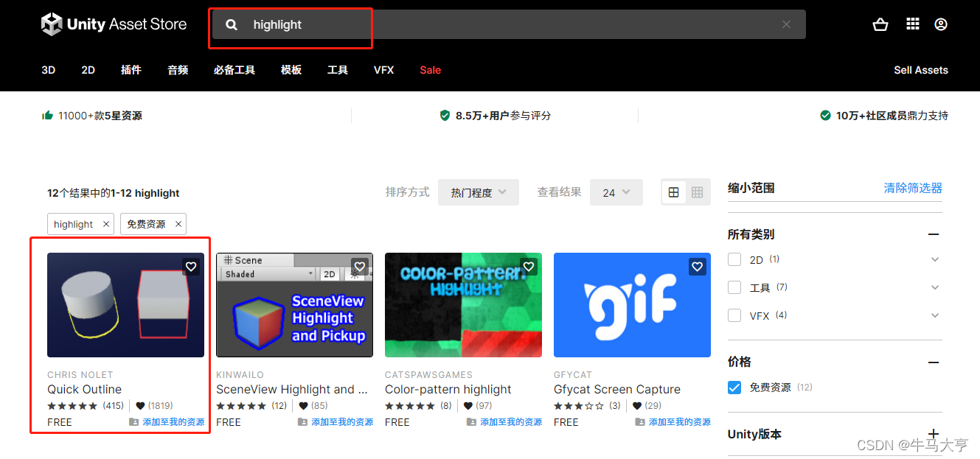Open the Gfycat Screen Capture title link

tap(617, 389)
